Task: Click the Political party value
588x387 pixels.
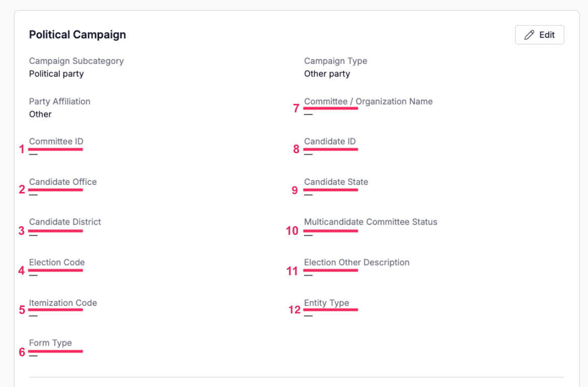Action: point(56,74)
